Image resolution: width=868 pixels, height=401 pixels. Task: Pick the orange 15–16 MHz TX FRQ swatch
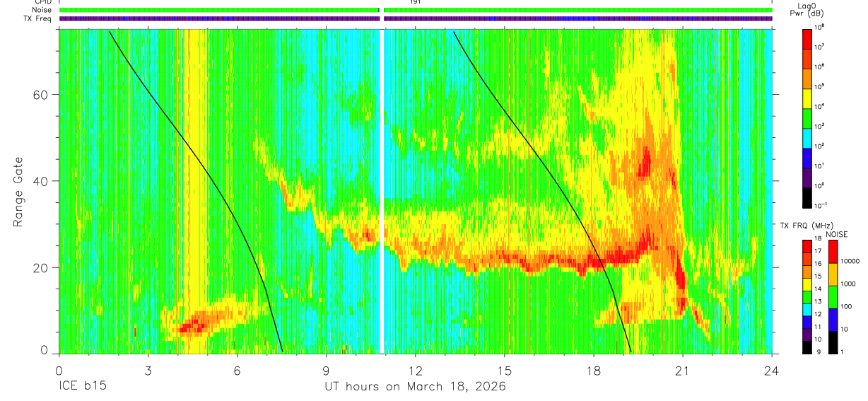(807, 272)
